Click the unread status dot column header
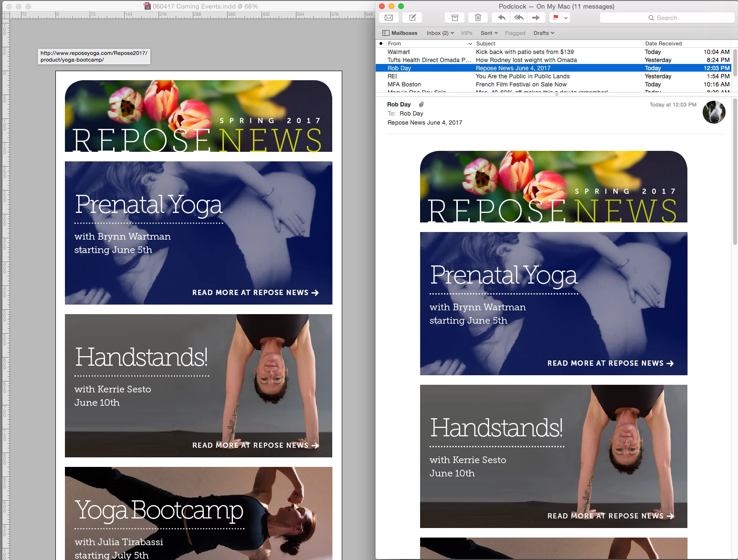 tap(380, 43)
